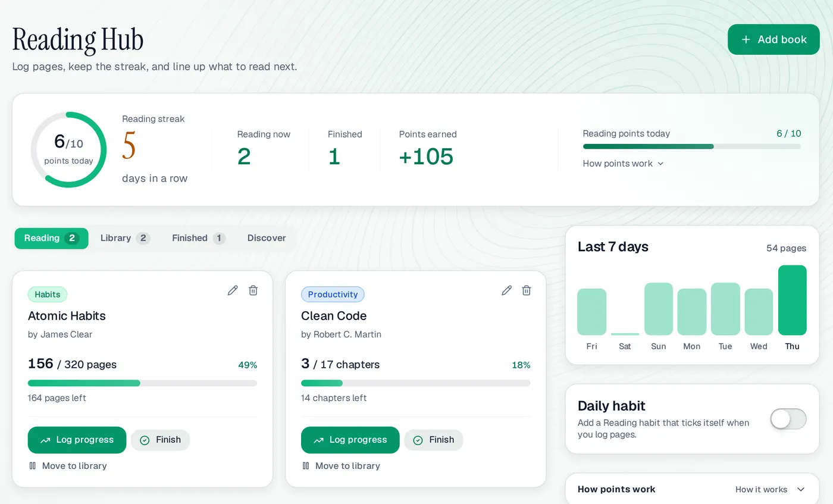Mark Atomic Habits as finished
Image resolution: width=833 pixels, height=504 pixels.
160,440
